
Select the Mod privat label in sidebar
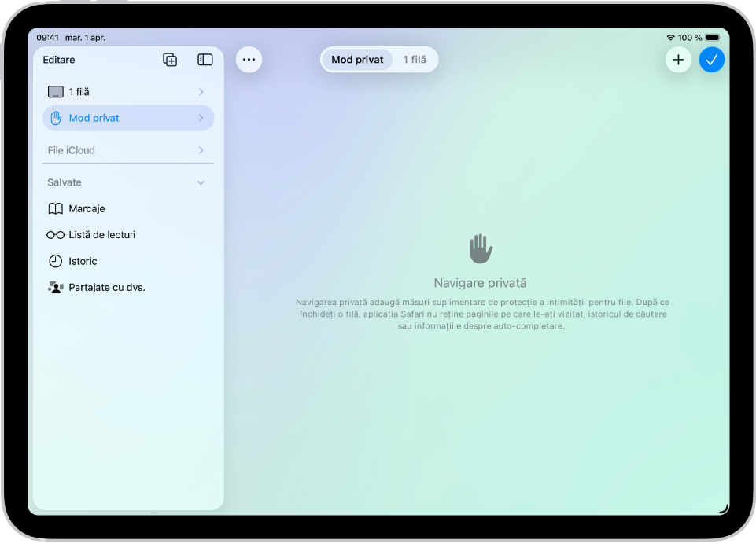point(94,118)
